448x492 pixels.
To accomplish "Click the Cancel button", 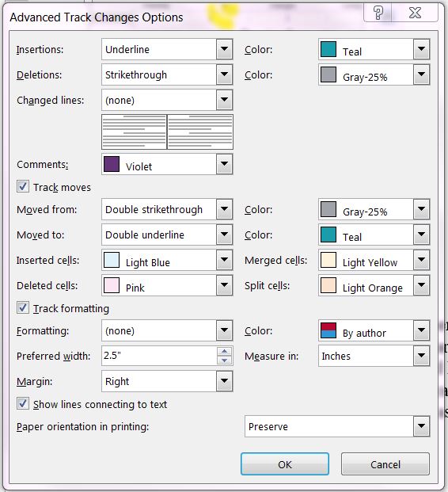I will tap(385, 464).
